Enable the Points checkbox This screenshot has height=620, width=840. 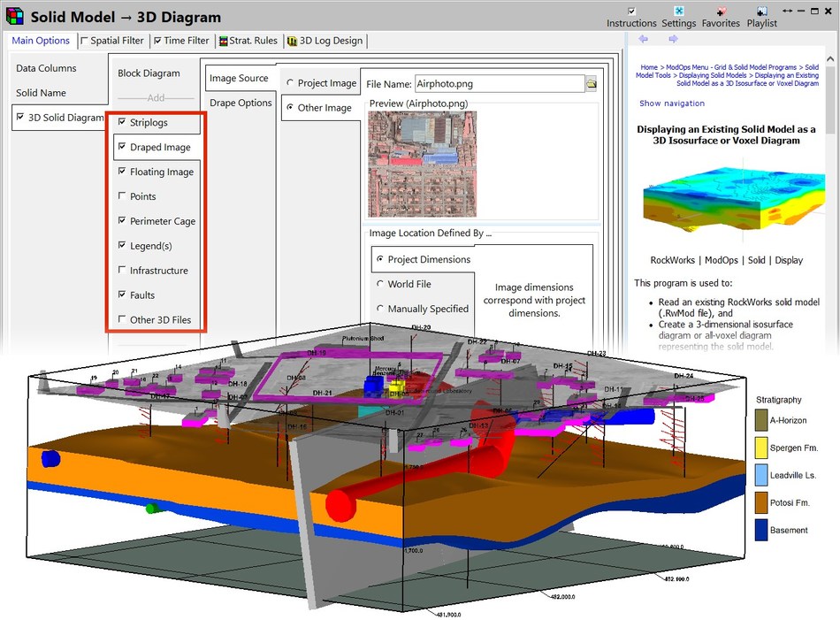click(122, 196)
